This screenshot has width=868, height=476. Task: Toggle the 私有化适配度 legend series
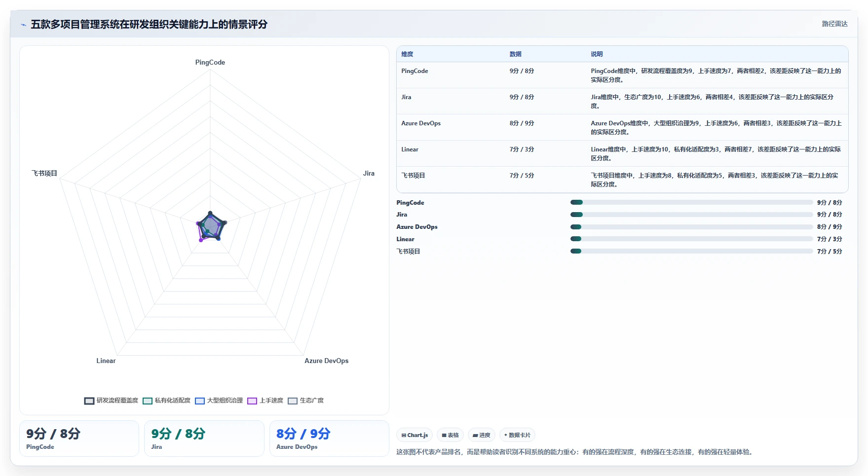coord(166,401)
